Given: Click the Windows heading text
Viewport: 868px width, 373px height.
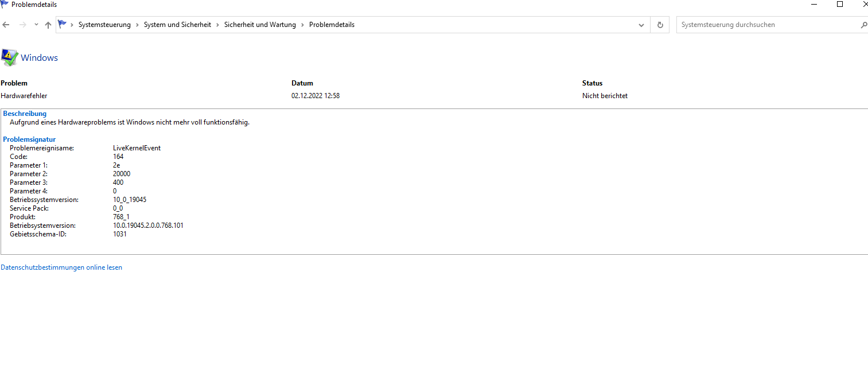Looking at the screenshot, I should coord(39,58).
